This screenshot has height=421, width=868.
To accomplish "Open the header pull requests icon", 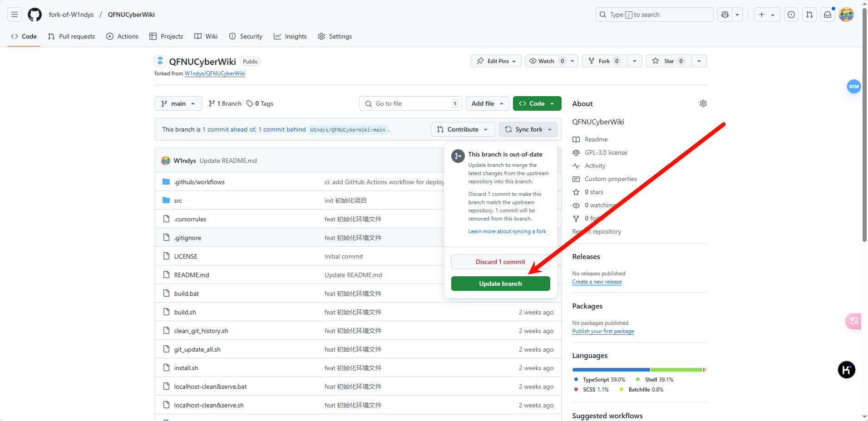I will (x=809, y=15).
